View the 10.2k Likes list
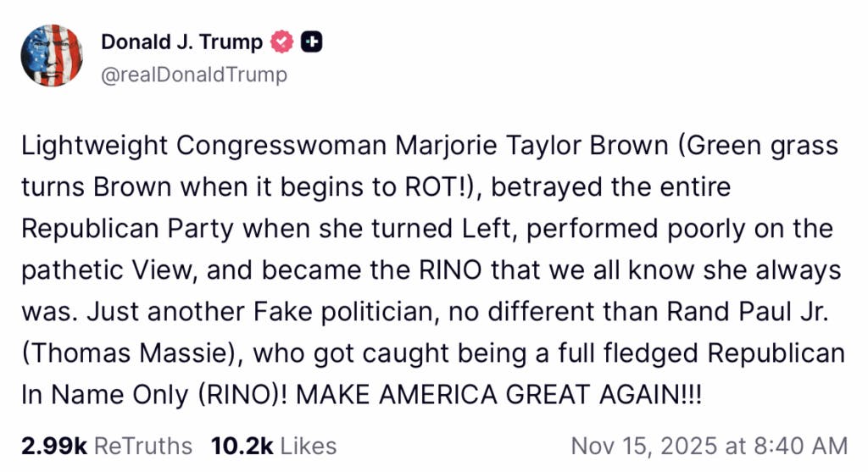The height and width of the screenshot is (472, 868). pyautogui.click(x=272, y=446)
